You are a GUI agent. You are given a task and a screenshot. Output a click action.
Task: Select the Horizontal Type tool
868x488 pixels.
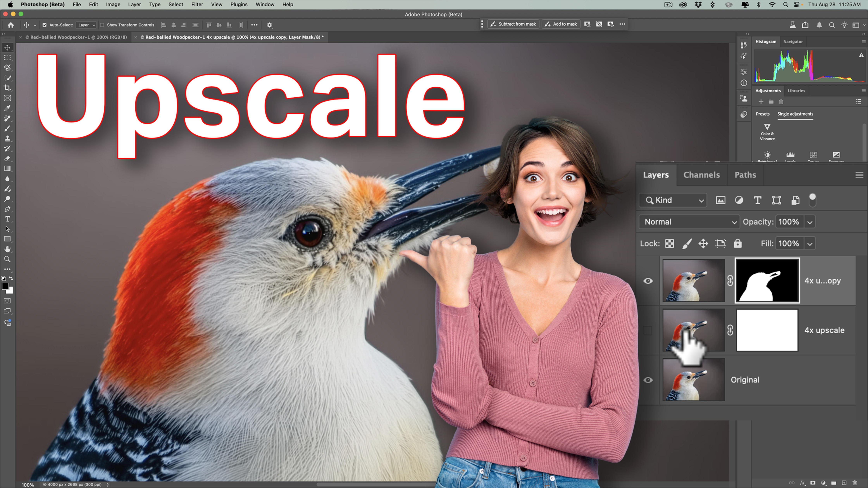(7, 219)
